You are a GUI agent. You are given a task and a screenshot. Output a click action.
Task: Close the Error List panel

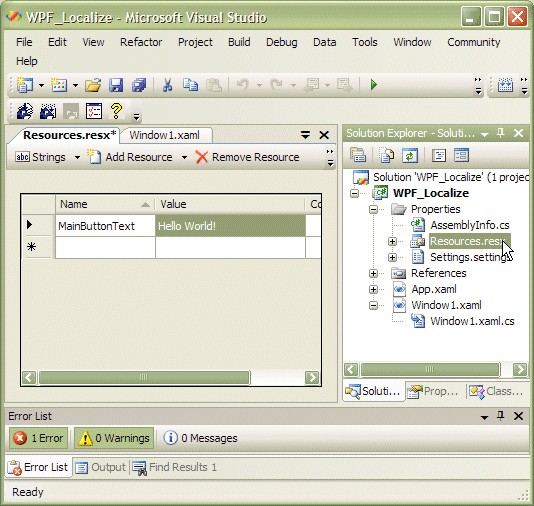tap(518, 416)
